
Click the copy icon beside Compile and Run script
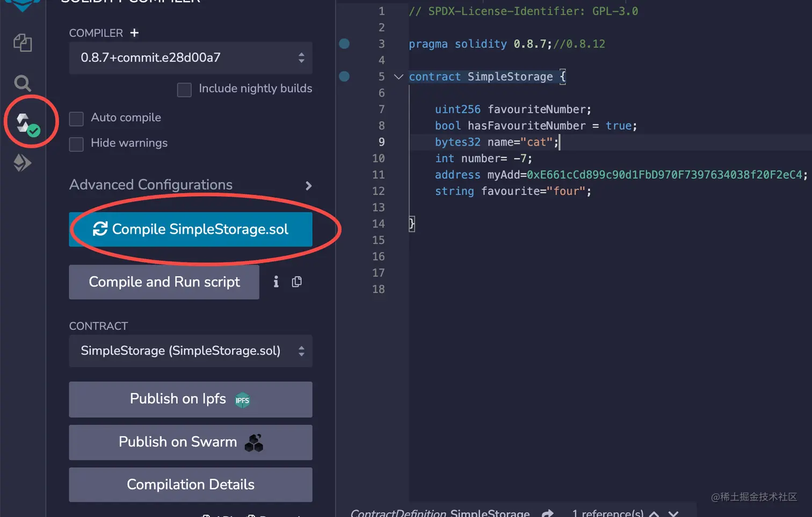(296, 282)
